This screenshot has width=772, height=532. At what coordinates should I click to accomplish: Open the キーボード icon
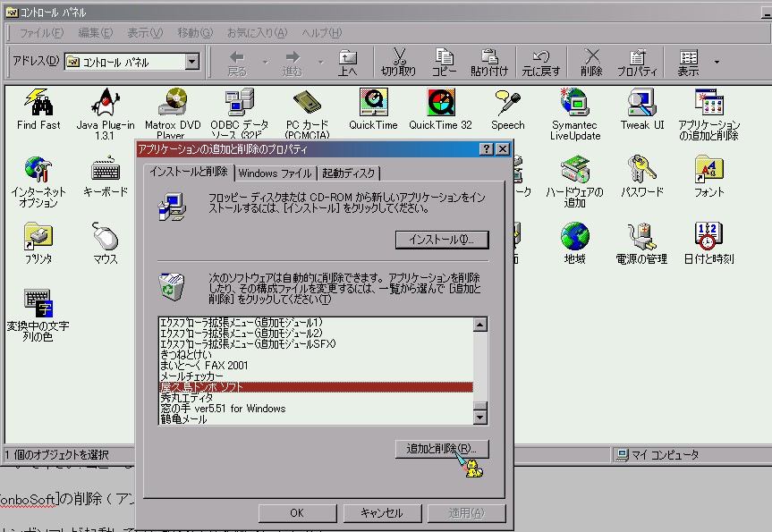tap(106, 176)
